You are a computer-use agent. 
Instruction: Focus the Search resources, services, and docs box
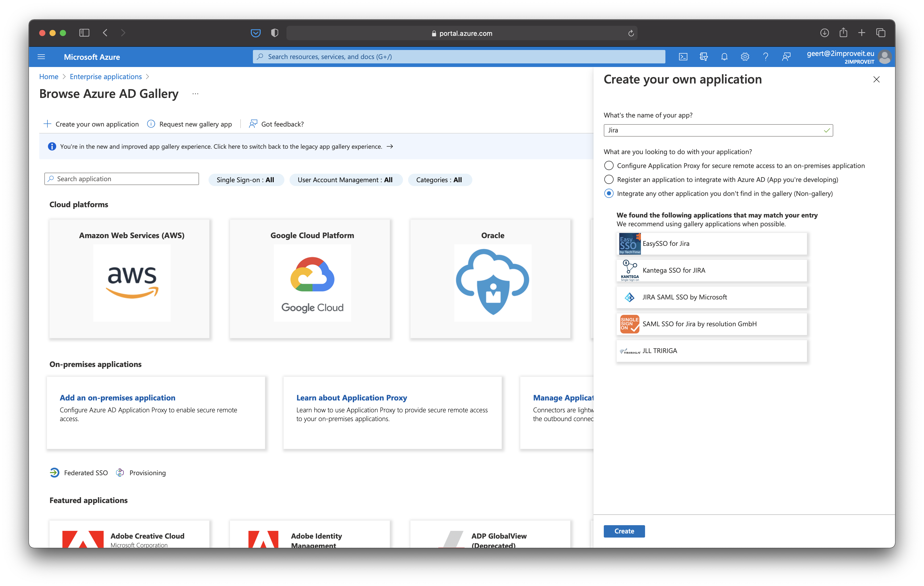(x=459, y=57)
